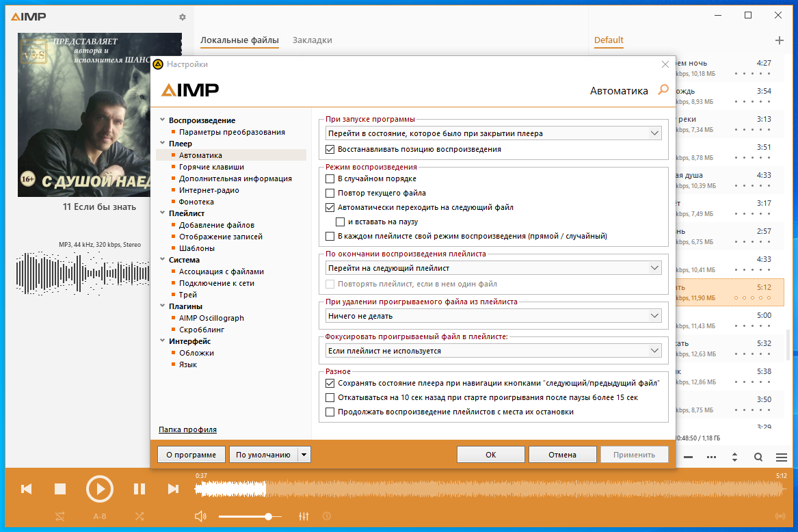Click the 'Отмена' button
The height and width of the screenshot is (532, 798).
coord(562,455)
